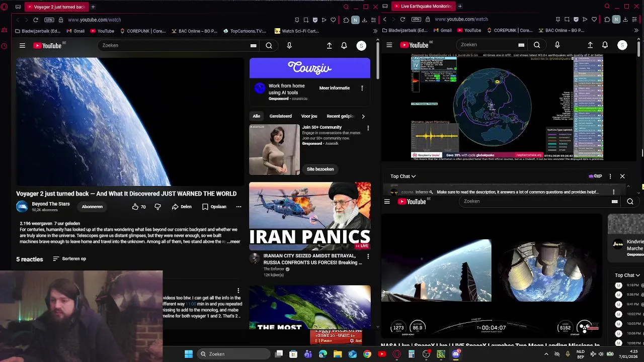Open the snapshot tool in the left browser toolbar

306,20
